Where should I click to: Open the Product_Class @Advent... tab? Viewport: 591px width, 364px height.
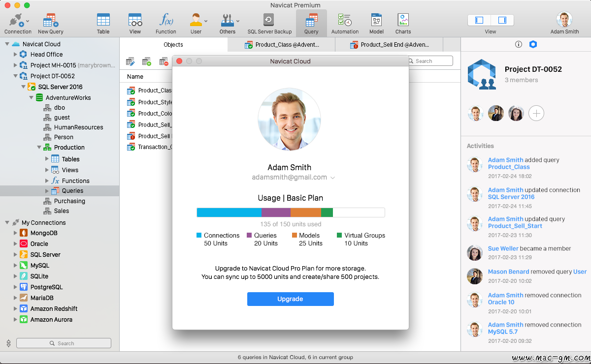[281, 45]
